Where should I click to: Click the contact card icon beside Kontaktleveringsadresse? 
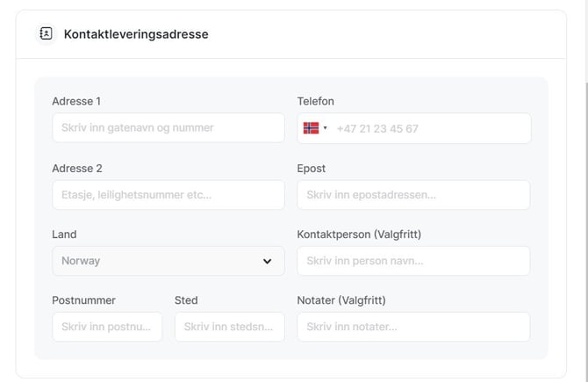[x=46, y=33]
